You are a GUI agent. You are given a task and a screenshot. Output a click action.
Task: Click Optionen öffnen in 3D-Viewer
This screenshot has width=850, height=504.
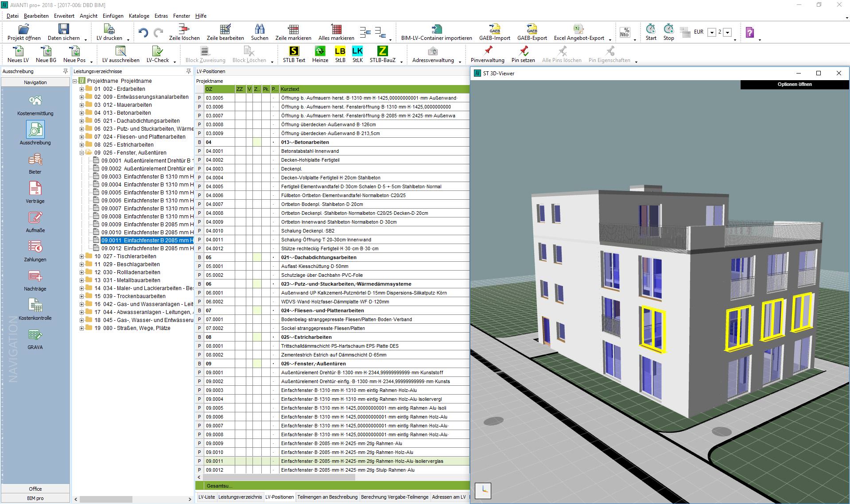(x=795, y=84)
